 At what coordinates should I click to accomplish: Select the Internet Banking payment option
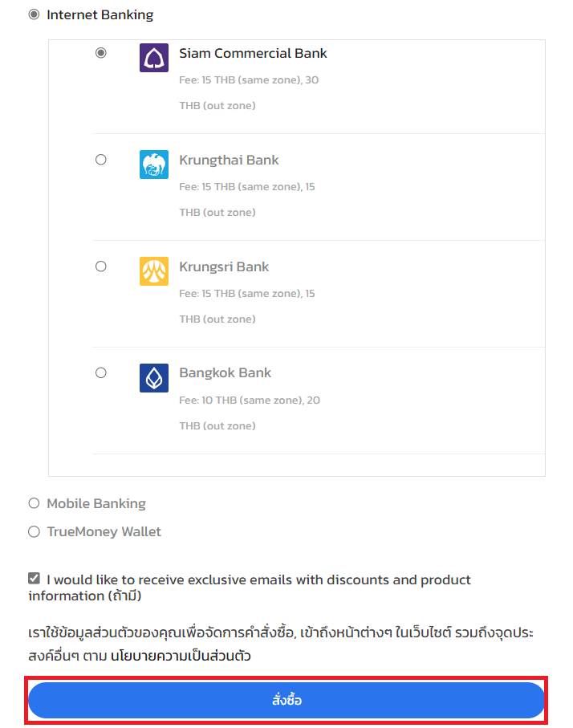pos(34,14)
